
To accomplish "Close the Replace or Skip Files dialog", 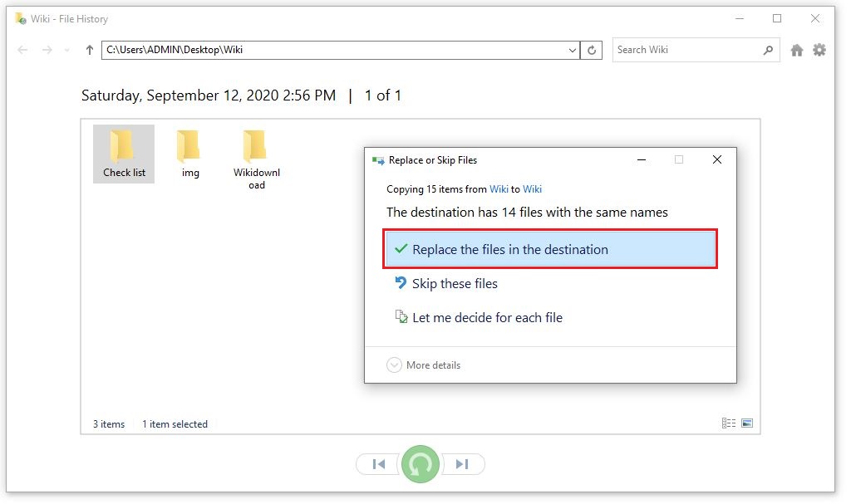I will (717, 159).
